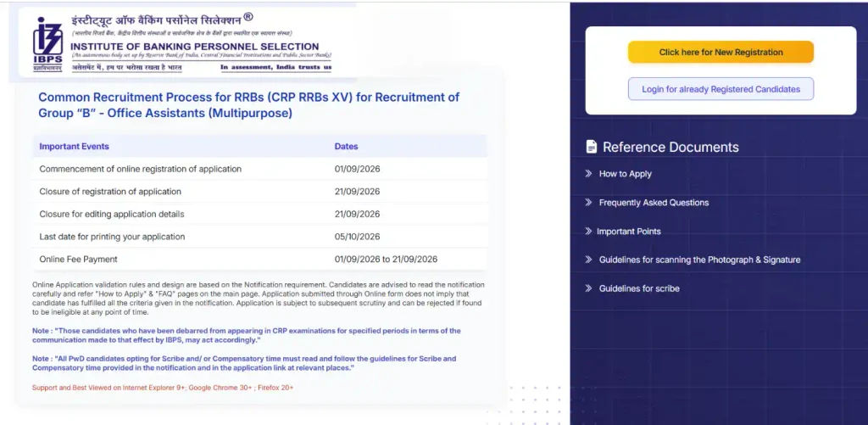
Task: Open Login for already Registered Candidates
Action: (x=721, y=89)
